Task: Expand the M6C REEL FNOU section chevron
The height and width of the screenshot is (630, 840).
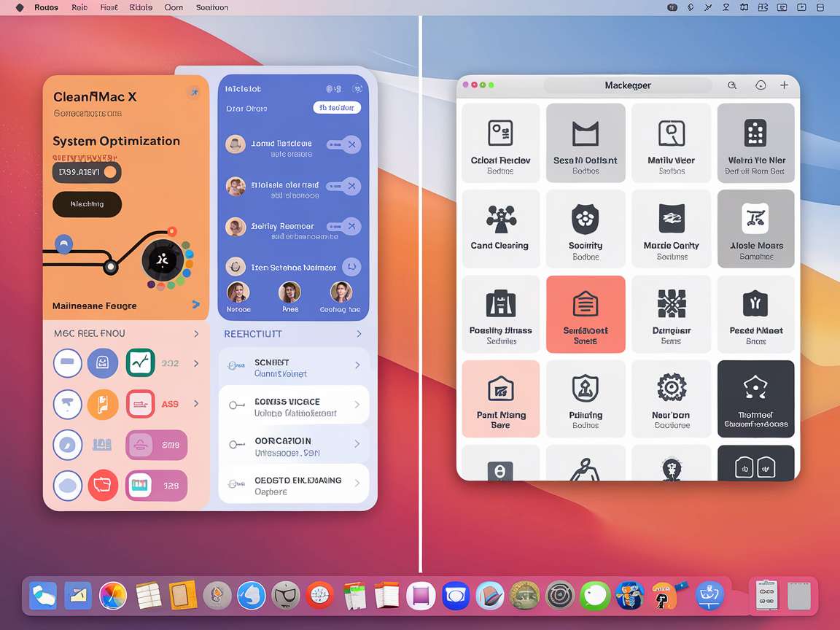Action: [x=196, y=334]
